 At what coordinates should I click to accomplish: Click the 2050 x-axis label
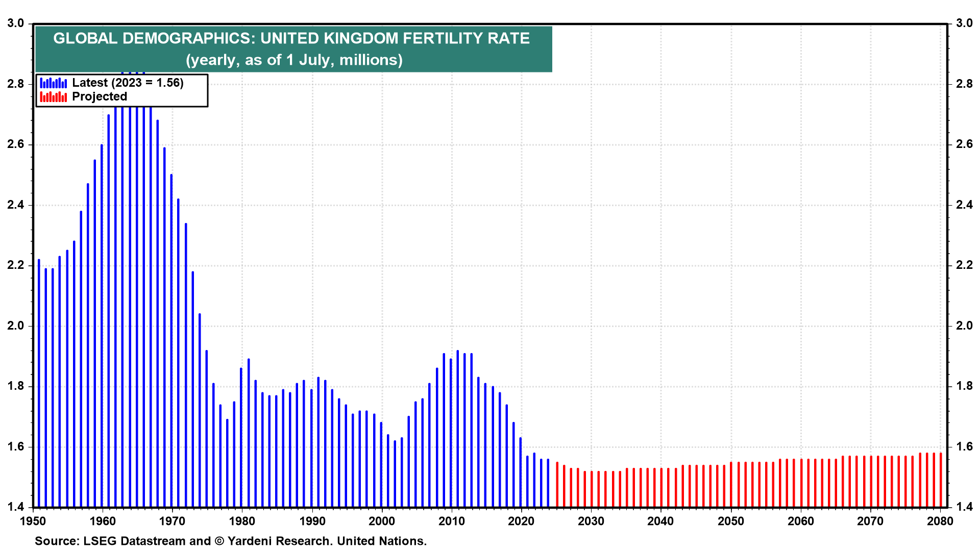(x=731, y=521)
